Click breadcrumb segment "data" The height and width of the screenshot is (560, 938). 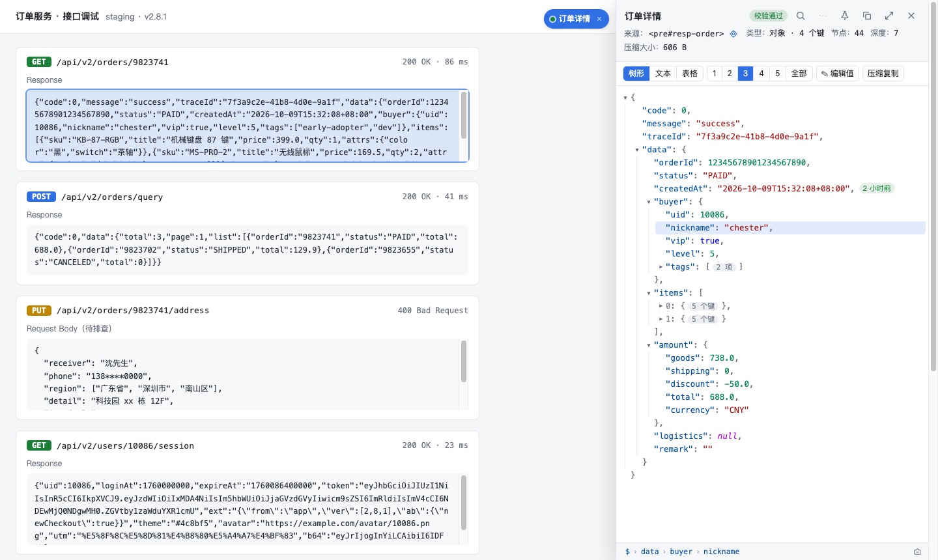[x=650, y=552]
